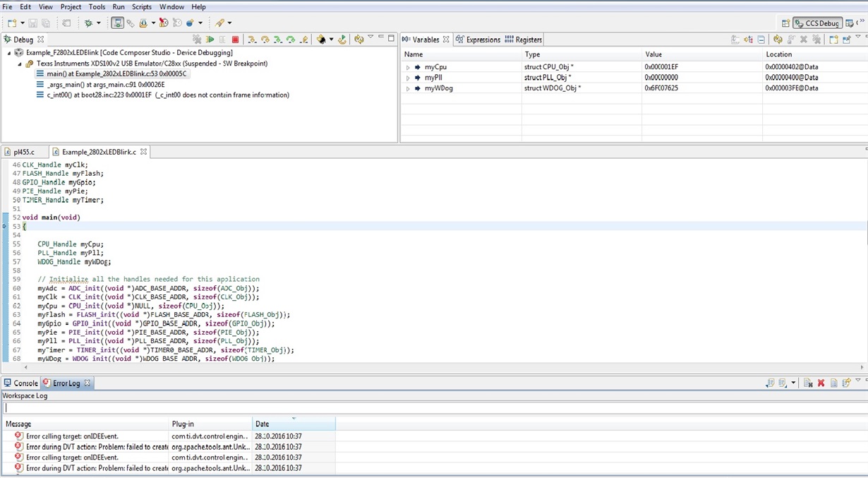
Task: Click the Refresh variables icon in Variables panel
Action: pos(778,39)
